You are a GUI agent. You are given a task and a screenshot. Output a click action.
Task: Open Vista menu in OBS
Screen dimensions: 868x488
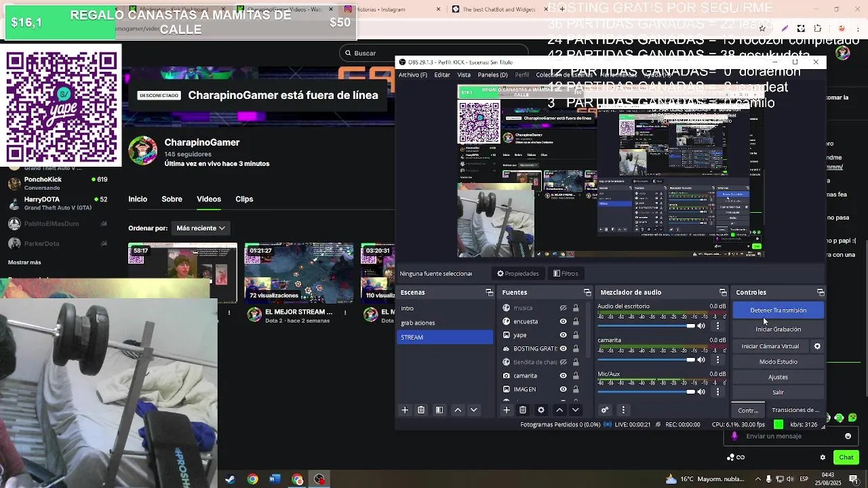(464, 75)
